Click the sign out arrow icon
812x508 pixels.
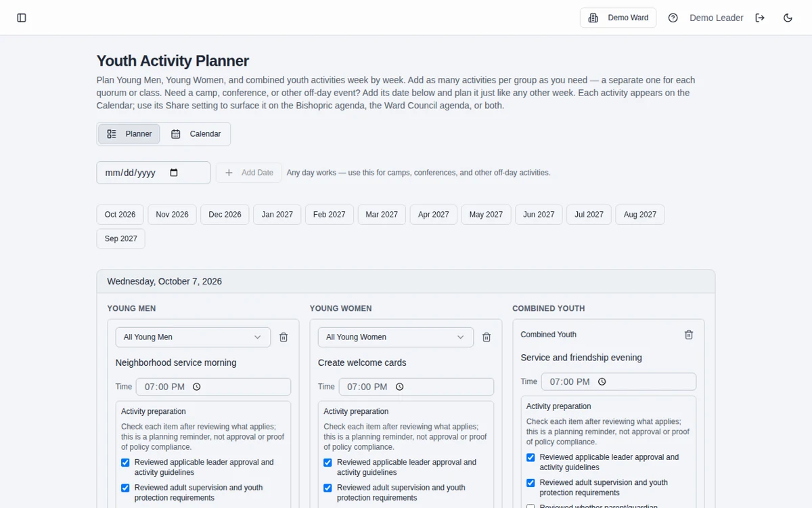[x=760, y=18]
